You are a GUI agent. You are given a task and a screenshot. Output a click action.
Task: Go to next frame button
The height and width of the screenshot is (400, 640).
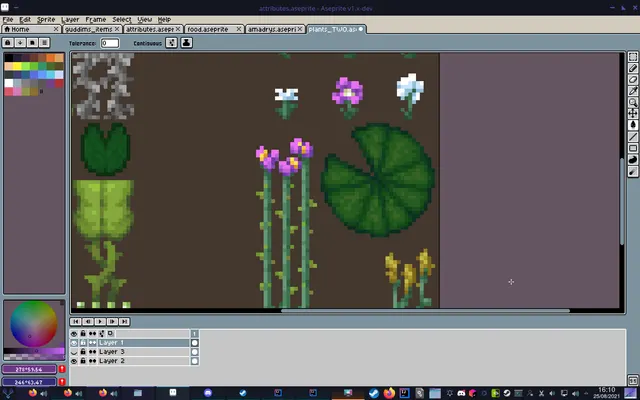[112, 322]
